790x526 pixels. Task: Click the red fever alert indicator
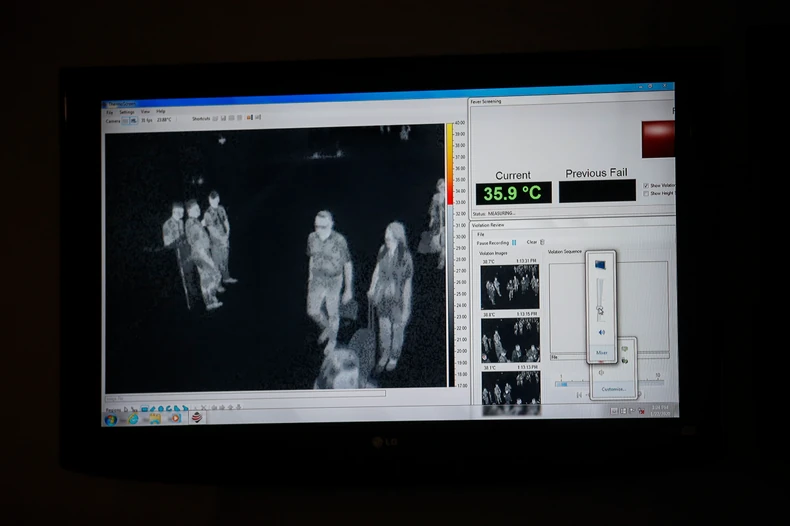(x=658, y=138)
